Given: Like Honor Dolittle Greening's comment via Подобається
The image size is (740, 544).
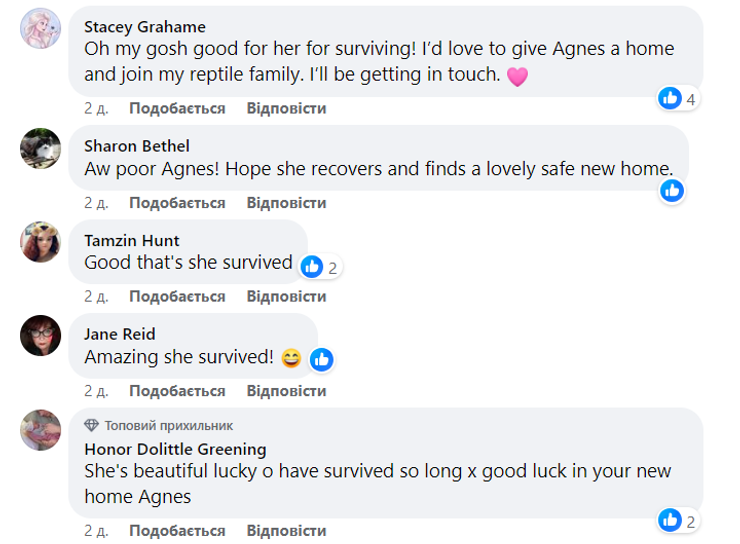Looking at the screenshot, I should [x=177, y=531].
